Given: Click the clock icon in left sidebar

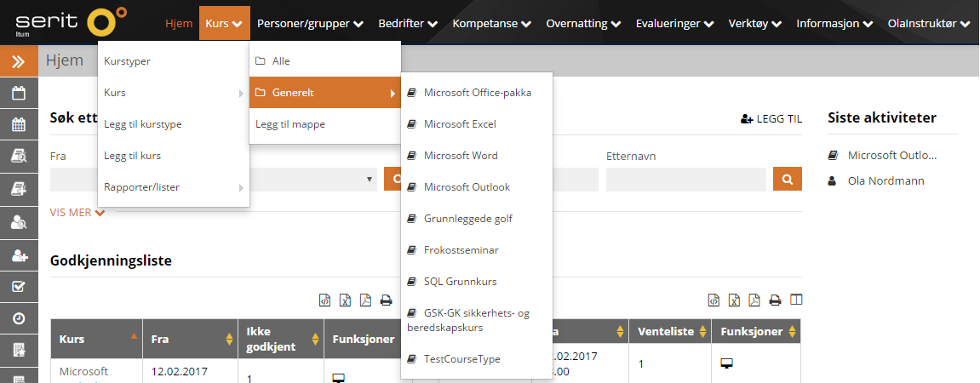Looking at the screenshot, I should (x=19, y=317).
